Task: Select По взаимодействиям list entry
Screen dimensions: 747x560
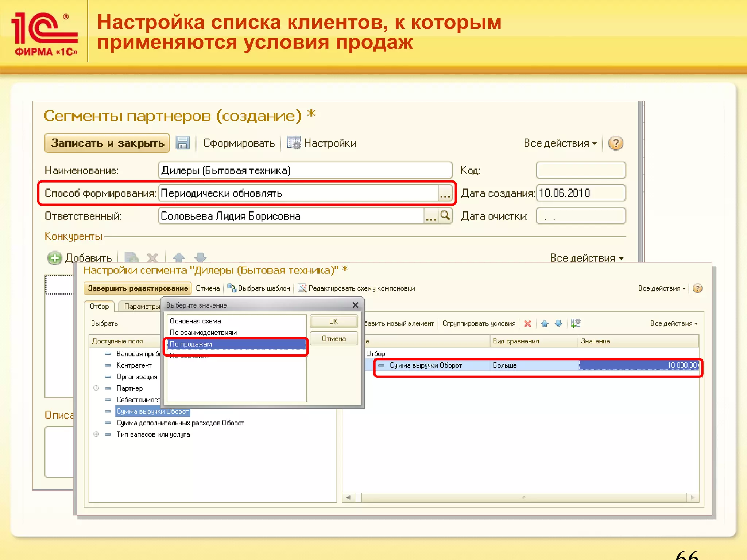Action: click(203, 332)
